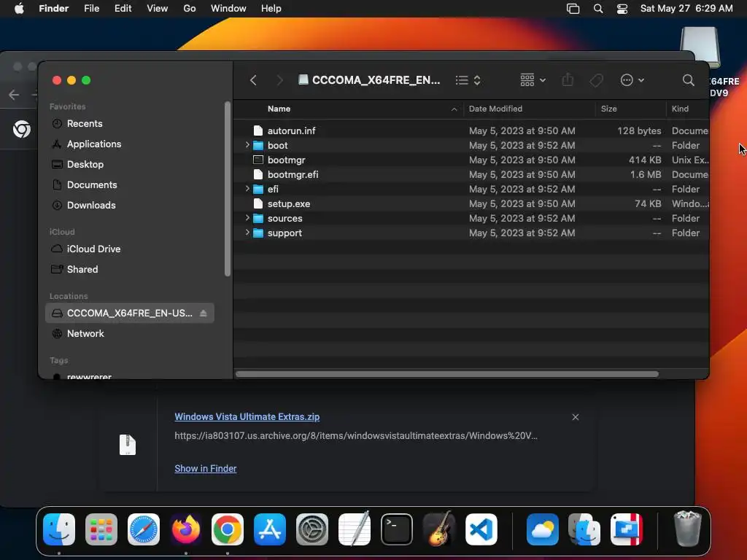
Task: Open Finder from the Dock
Action: [59, 529]
